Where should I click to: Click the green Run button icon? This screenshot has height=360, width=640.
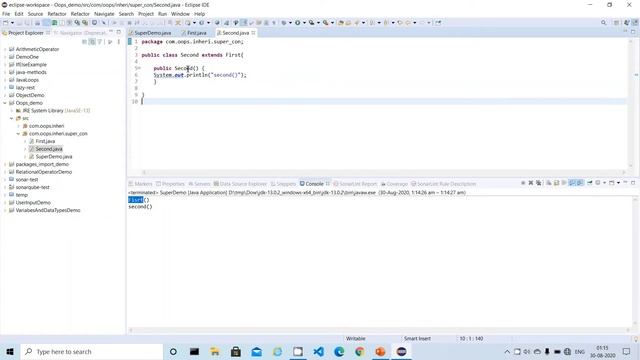click(x=298, y=23)
